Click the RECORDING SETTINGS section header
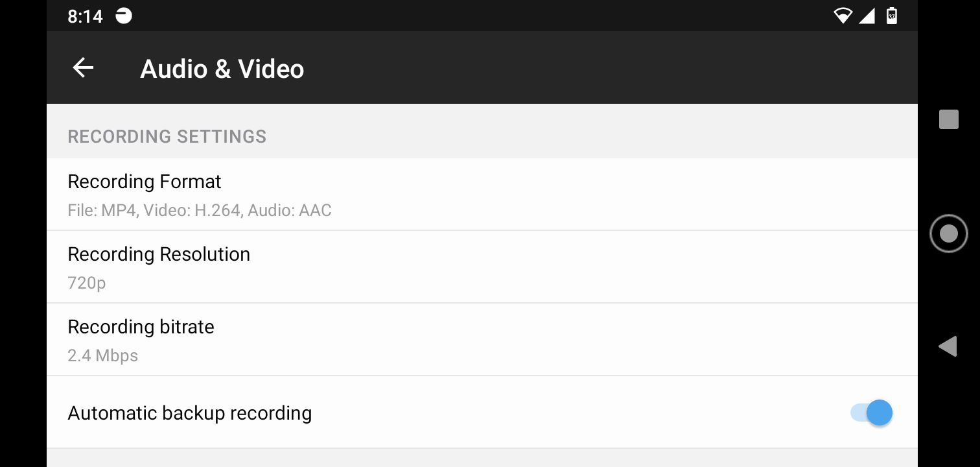Screen dimensions: 980x467 click(x=167, y=136)
